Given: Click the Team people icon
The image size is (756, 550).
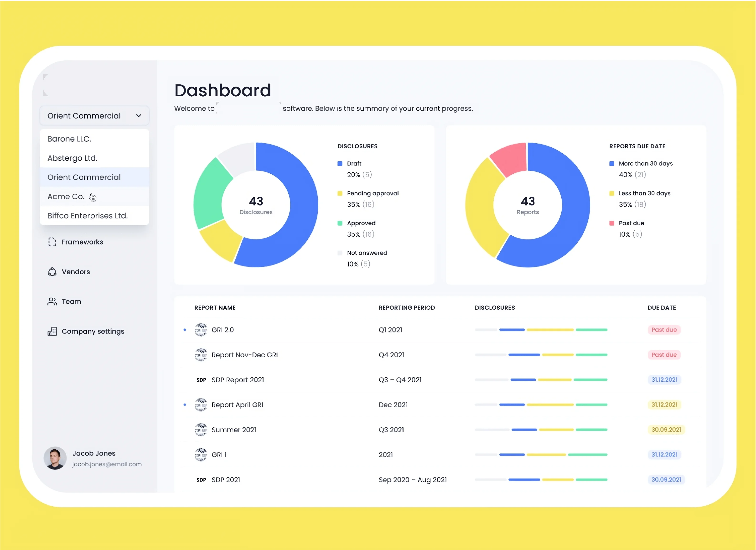Looking at the screenshot, I should tap(52, 302).
